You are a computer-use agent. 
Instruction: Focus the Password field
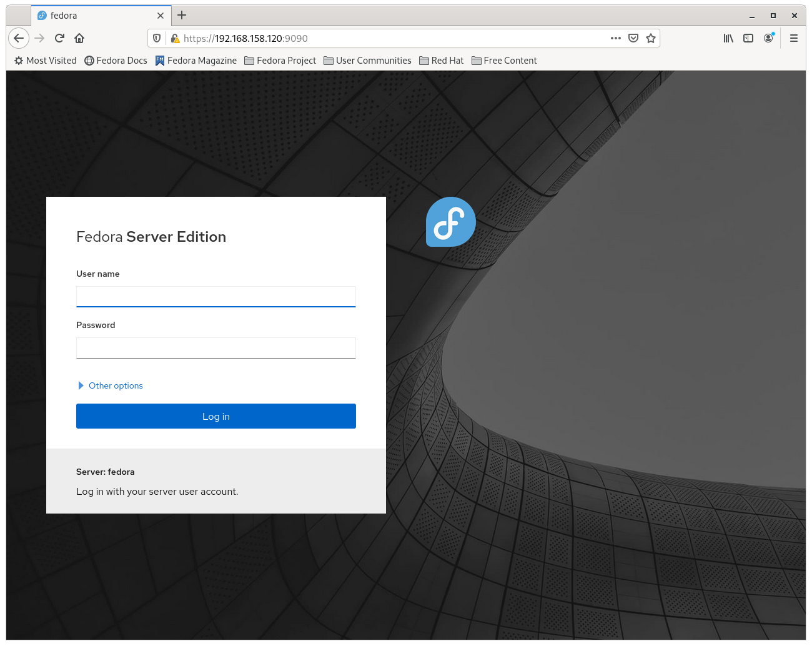[216, 348]
